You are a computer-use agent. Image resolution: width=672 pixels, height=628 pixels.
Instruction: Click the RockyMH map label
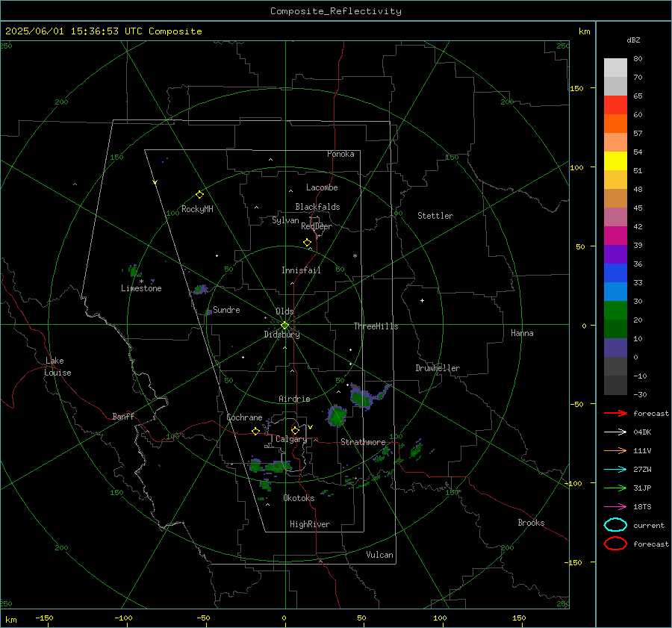click(197, 209)
